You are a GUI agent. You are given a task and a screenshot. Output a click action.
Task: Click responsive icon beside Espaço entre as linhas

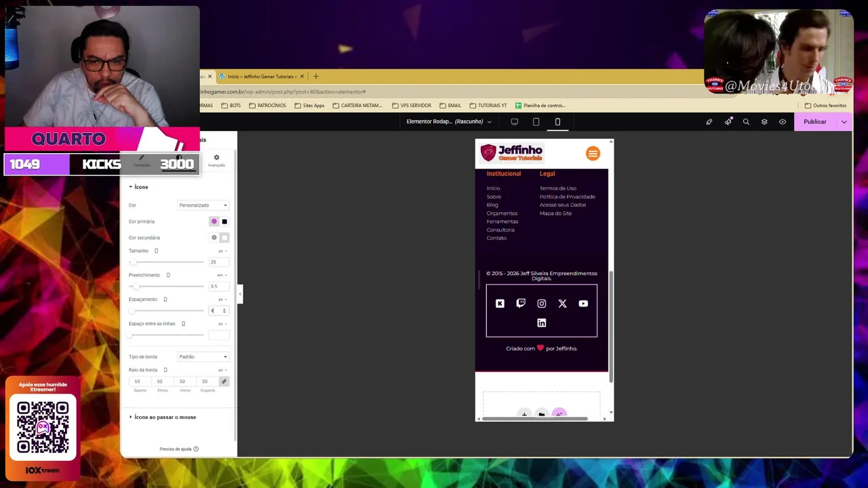coord(183,324)
